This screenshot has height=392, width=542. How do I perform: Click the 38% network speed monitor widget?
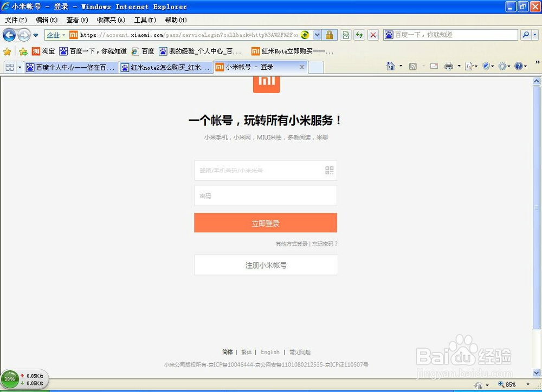24,379
